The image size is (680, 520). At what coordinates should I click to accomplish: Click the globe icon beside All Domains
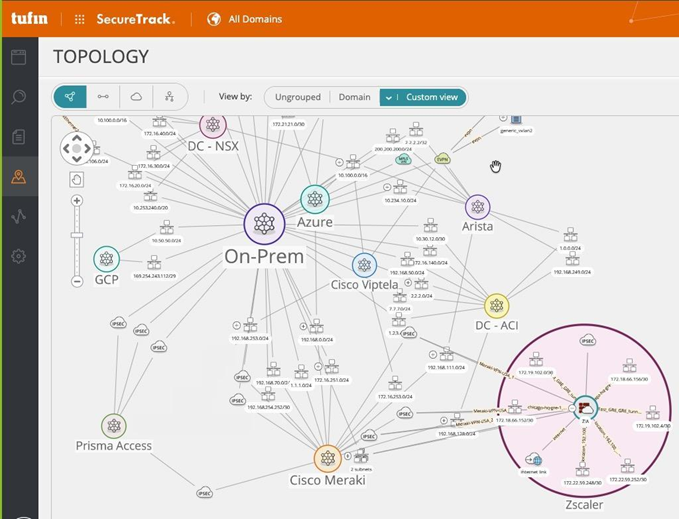click(213, 19)
